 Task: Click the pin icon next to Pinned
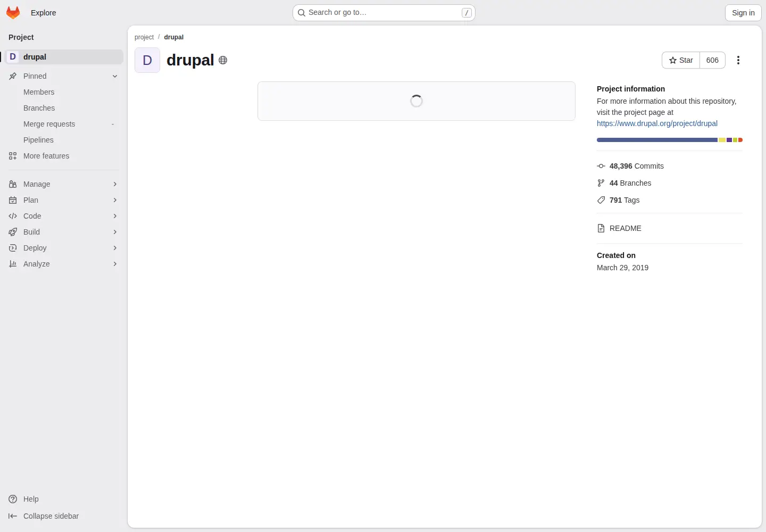pyautogui.click(x=13, y=76)
